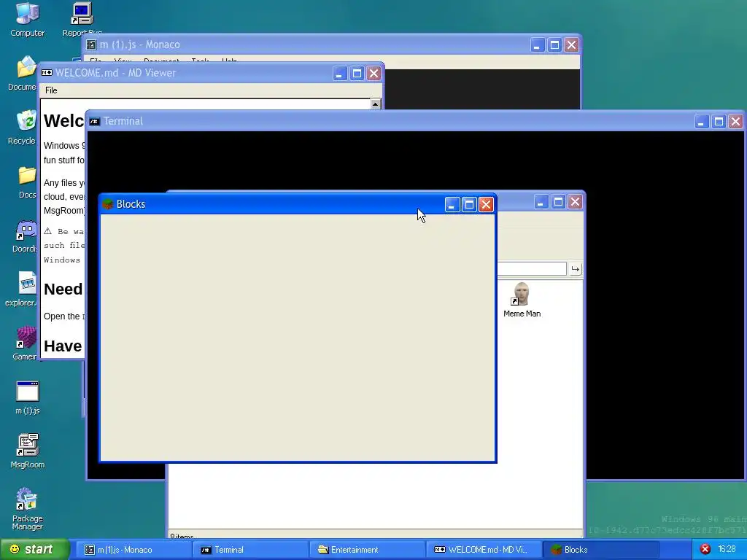The height and width of the screenshot is (560, 747).
Task: Click the Terminal window title icon
Action: (95, 122)
